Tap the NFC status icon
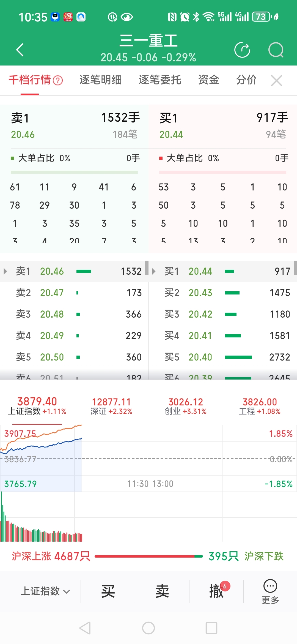297x644 pixels. pyautogui.click(x=172, y=17)
